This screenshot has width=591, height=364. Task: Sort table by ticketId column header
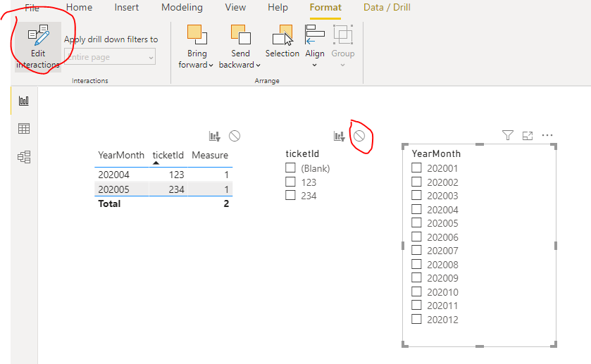[x=168, y=156]
